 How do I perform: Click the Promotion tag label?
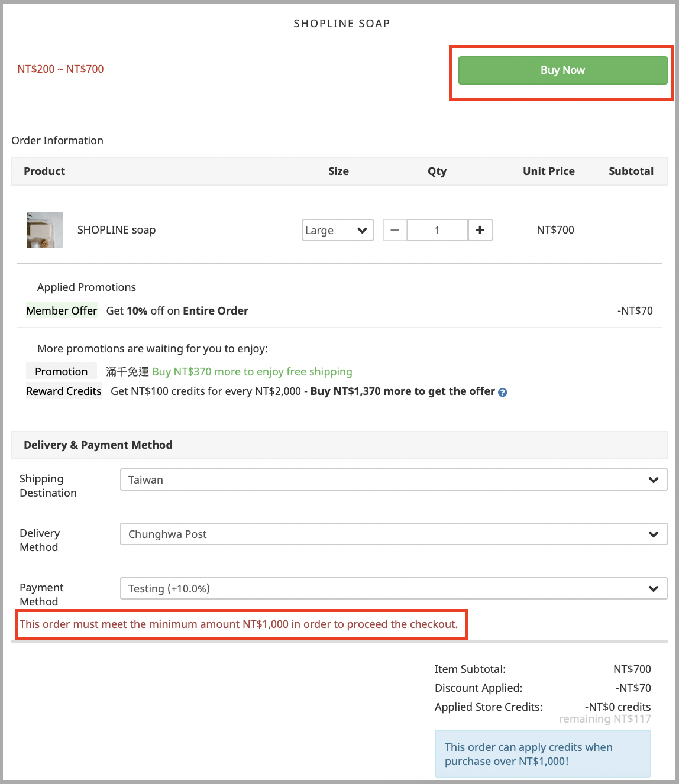click(61, 371)
